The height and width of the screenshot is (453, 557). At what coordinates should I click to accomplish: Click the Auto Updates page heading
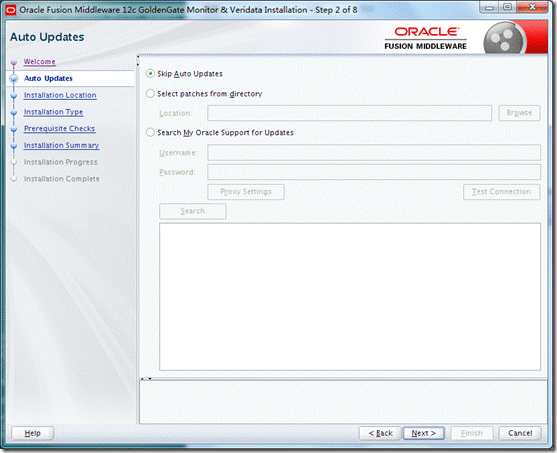click(47, 37)
